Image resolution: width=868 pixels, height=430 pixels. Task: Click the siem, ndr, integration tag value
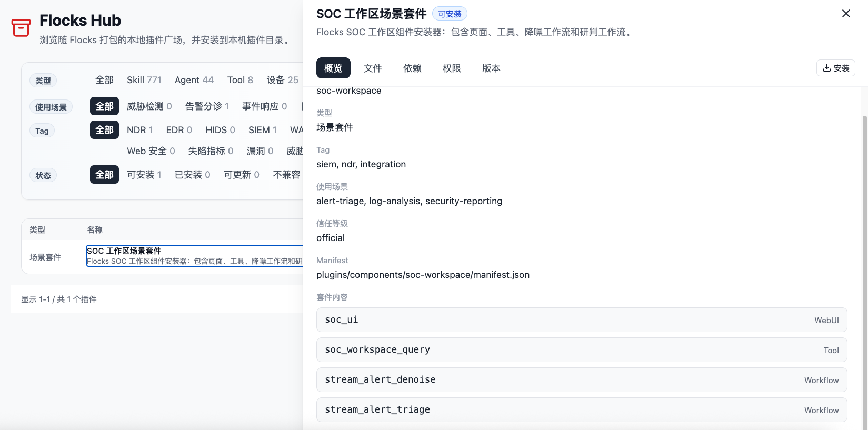pos(361,164)
